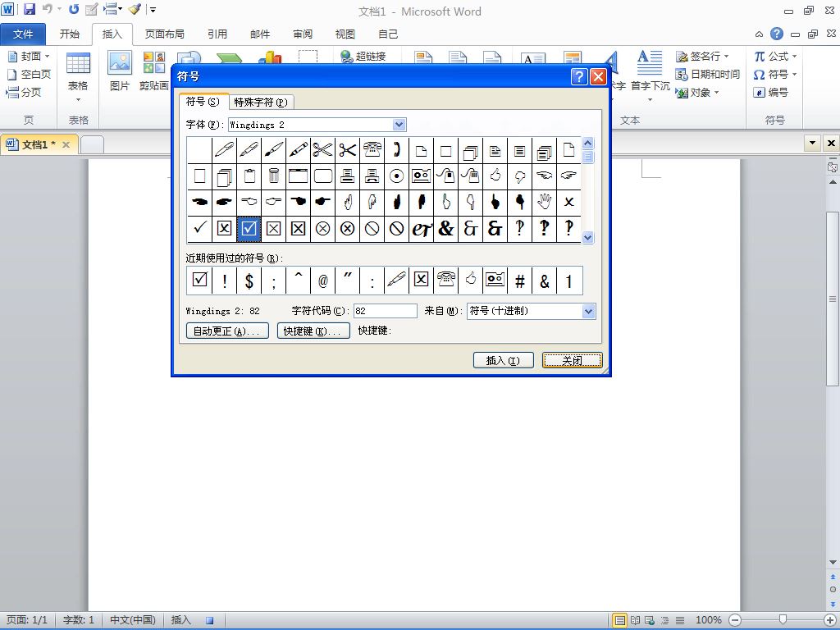840x630 pixels.
Task: Open the quick access toolbar customize arrow
Action: 153,10
